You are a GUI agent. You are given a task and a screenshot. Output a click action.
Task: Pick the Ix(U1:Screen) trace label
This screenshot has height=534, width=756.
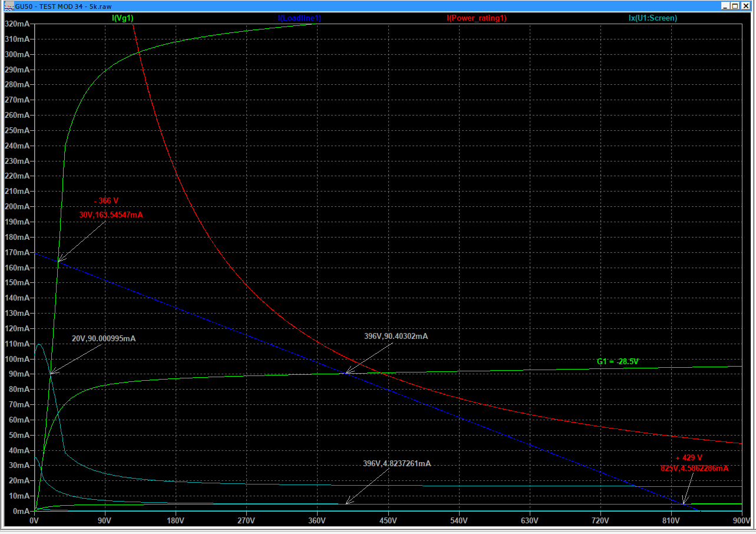(x=653, y=18)
